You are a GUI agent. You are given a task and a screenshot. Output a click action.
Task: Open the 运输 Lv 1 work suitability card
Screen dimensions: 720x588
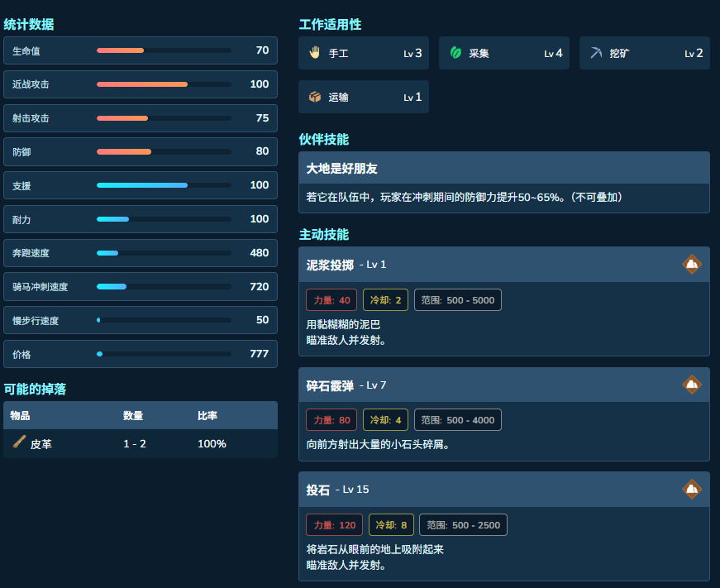364,97
